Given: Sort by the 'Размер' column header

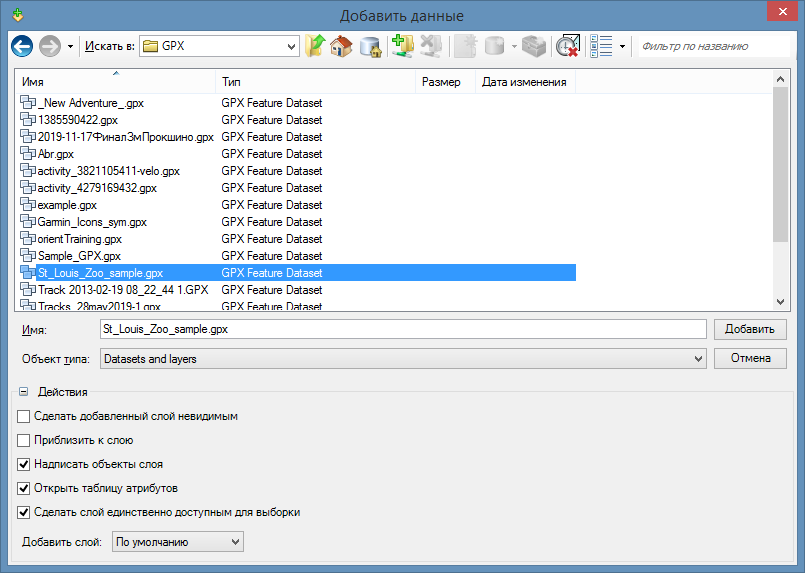Looking at the screenshot, I should click(x=445, y=82).
